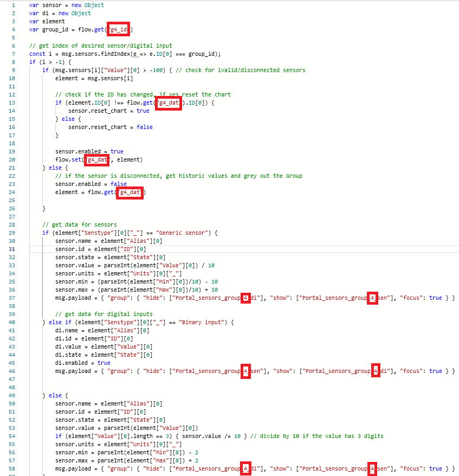459x476 pixels.
Task: Click 'var sensor = new Object' on line 1
Action: coord(67,5)
